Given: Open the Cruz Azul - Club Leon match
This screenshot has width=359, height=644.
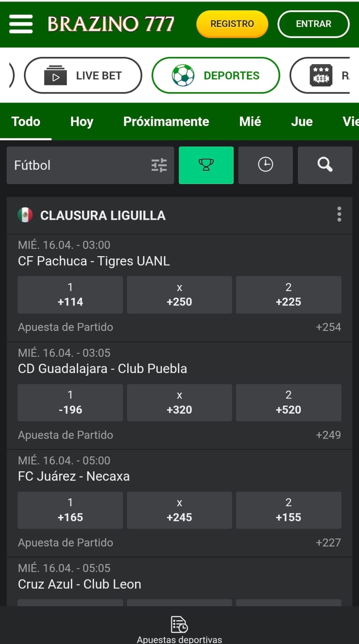Looking at the screenshot, I should pyautogui.click(x=79, y=584).
